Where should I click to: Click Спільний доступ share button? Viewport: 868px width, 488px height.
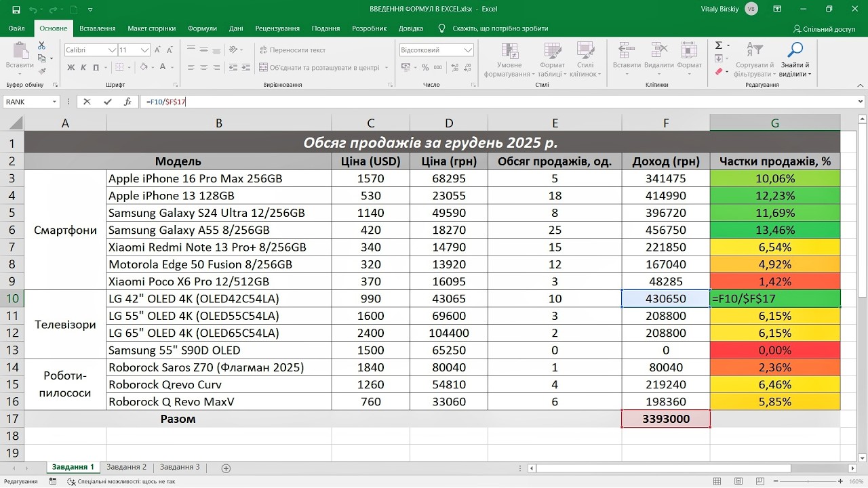[824, 29]
